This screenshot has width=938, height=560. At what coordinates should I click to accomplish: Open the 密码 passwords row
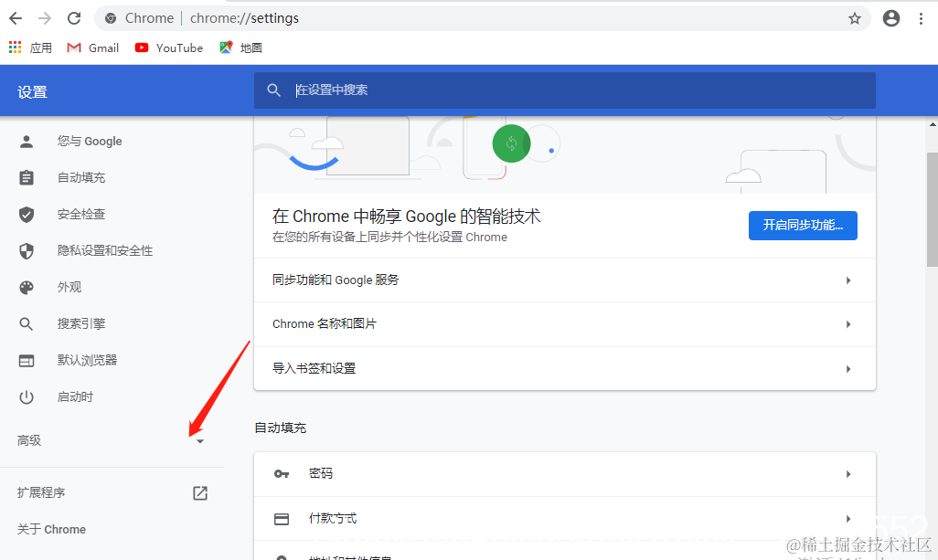565,474
